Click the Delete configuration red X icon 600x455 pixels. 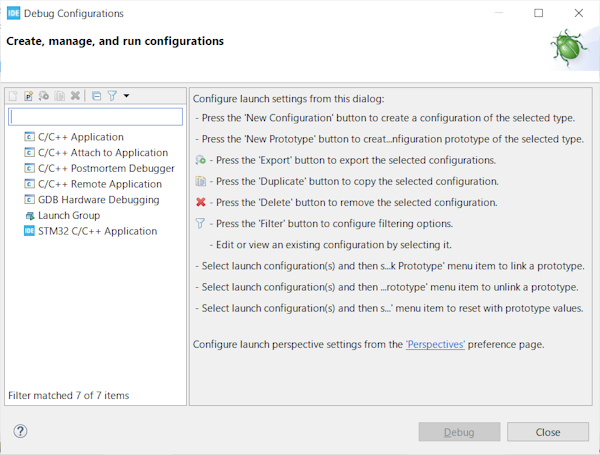(75, 96)
